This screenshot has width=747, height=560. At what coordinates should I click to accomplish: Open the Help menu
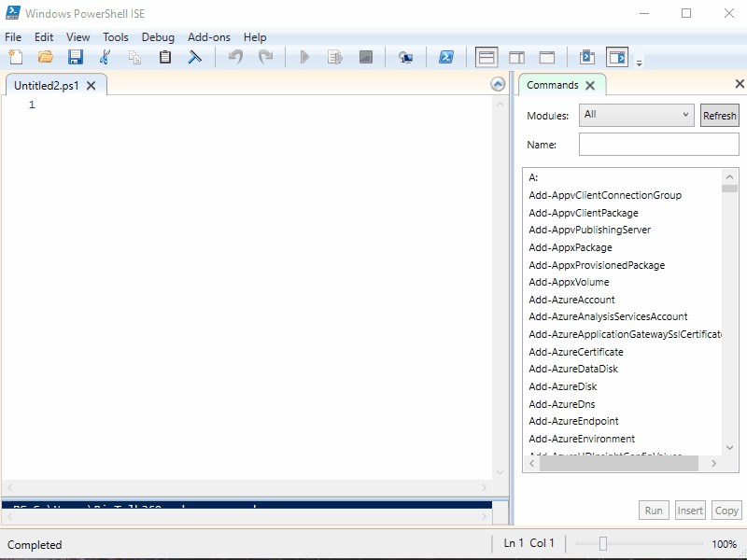(255, 37)
